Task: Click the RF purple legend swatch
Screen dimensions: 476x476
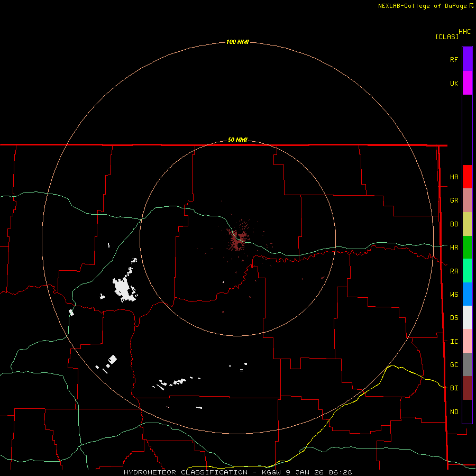Action: 467,59
